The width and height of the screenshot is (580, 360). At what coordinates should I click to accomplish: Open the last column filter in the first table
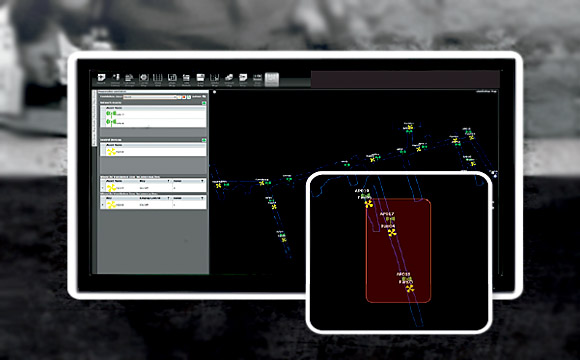coord(202,181)
